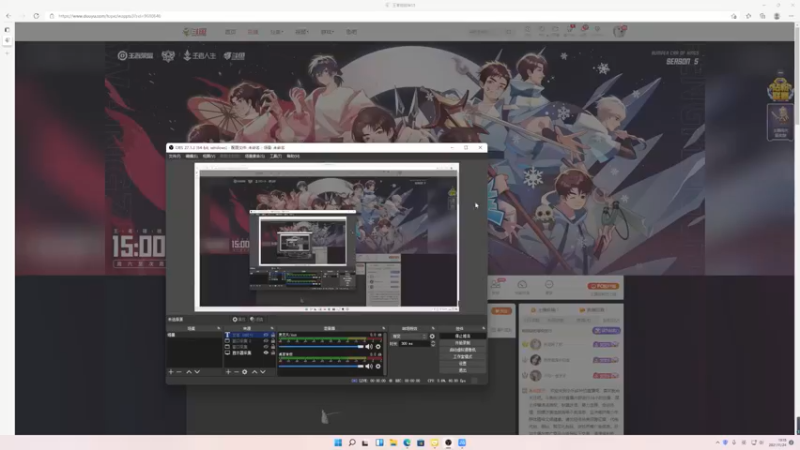Click Start Recording in OBS Controls
The image size is (800, 450).
coord(462,343)
